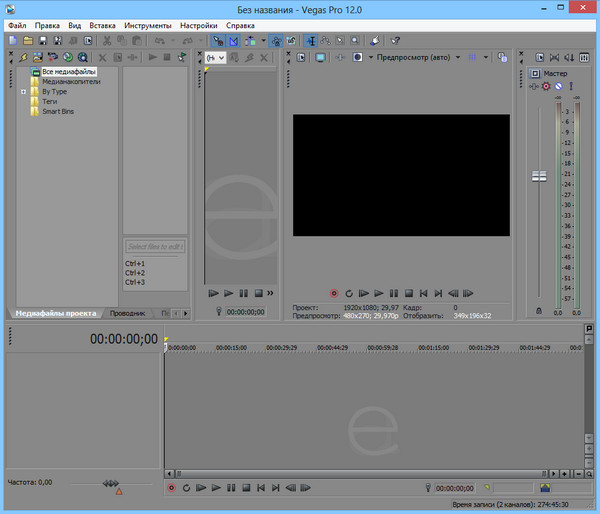The width and height of the screenshot is (600, 514).
Task: Open the trimmer history dropdown
Action: tap(215, 58)
